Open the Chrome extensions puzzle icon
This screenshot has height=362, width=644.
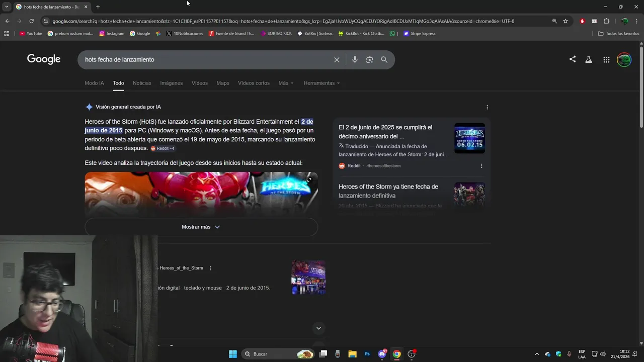[606, 21]
